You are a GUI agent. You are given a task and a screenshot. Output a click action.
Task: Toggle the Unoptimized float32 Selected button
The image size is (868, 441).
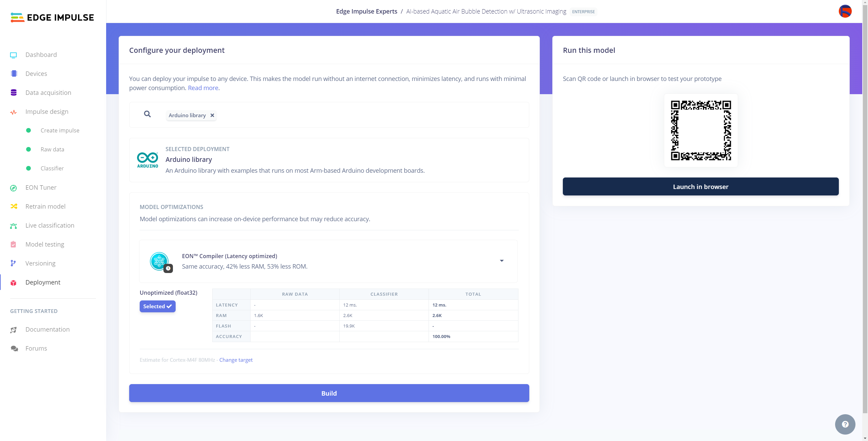point(157,306)
